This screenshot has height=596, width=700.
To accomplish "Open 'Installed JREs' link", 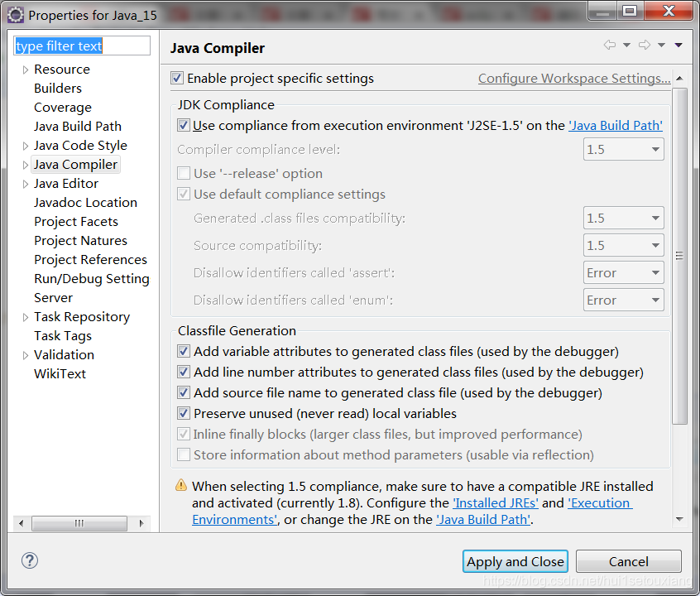I will click(x=496, y=503).
